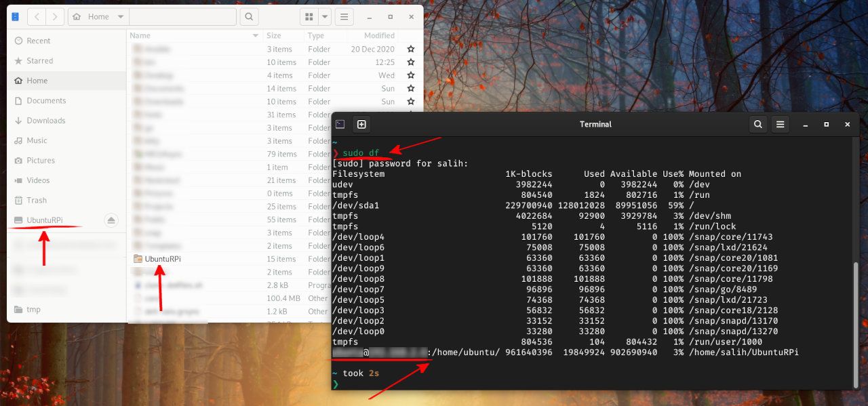
Task: Open the new tab button in Terminal
Action: (x=361, y=124)
